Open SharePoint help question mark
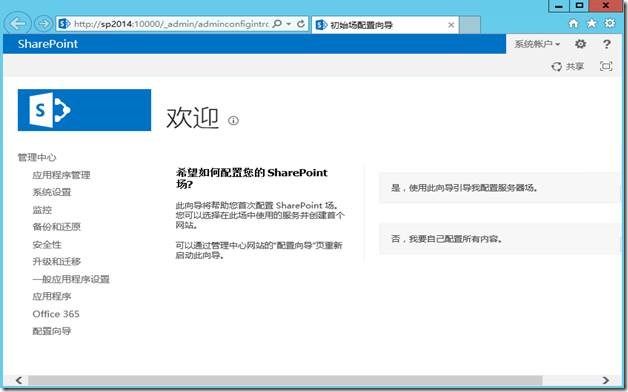The width and height of the screenshot is (628, 392). pyautogui.click(x=607, y=44)
